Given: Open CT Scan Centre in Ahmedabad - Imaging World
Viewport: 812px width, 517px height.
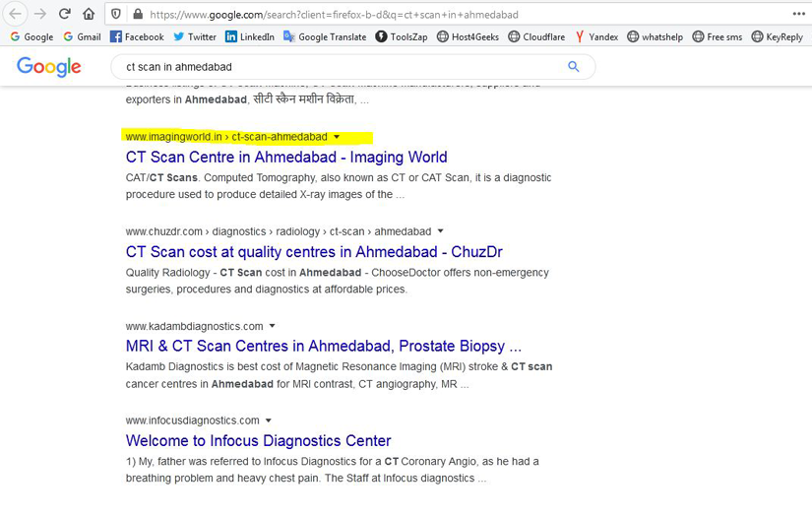Looking at the screenshot, I should pyautogui.click(x=286, y=157).
